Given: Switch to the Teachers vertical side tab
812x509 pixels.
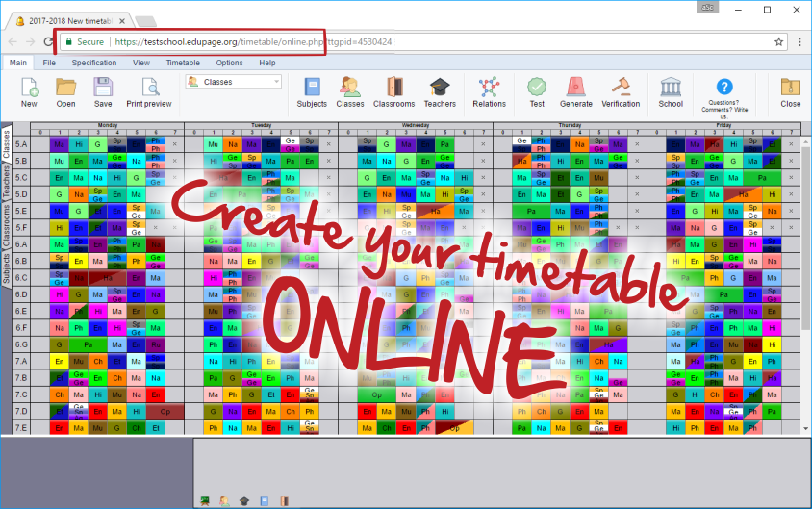Looking at the screenshot, I should click(7, 181).
